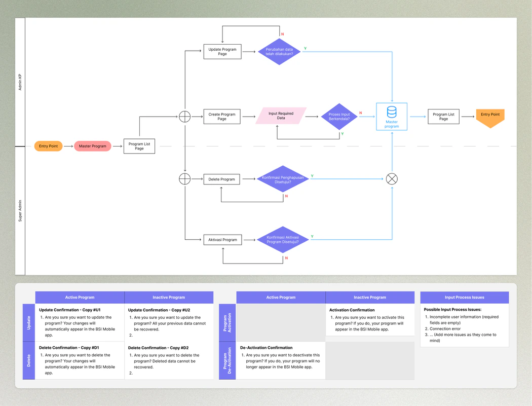Select the pink Input Required Data shape
The width and height of the screenshot is (532, 406).
click(x=281, y=116)
